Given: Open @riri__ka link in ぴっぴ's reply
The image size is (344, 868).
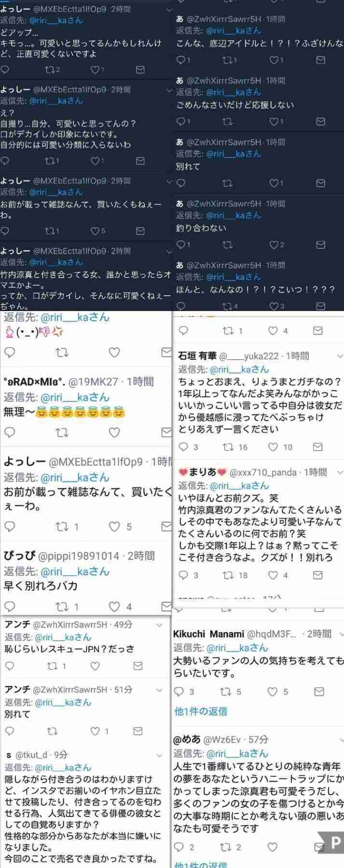Looking at the screenshot, I should point(75,571).
